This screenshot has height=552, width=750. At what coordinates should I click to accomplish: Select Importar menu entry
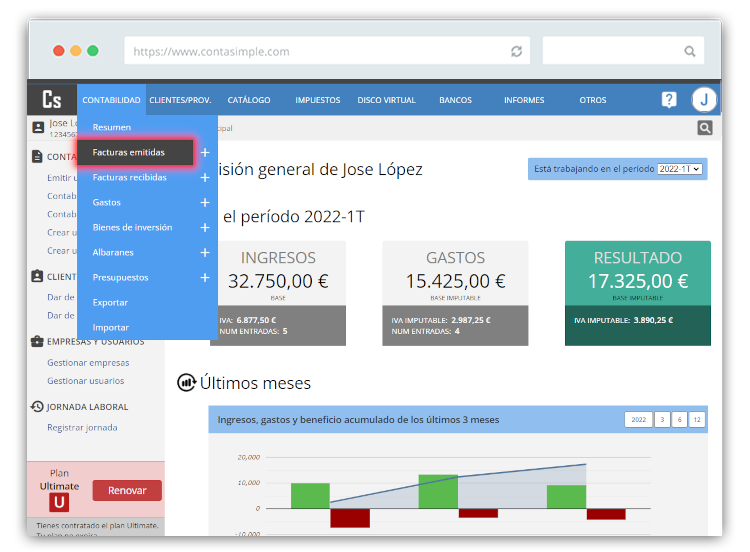click(110, 328)
